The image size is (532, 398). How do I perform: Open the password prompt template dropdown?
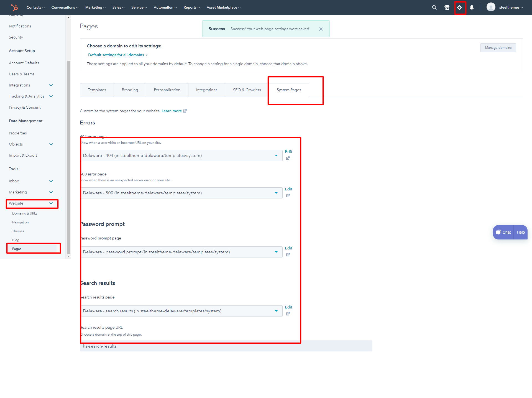[x=181, y=252]
